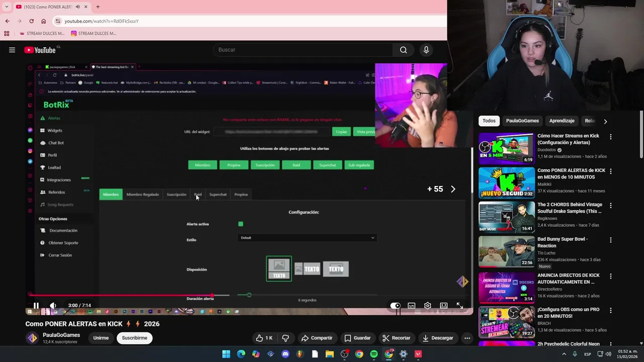
Task: Click ESP language indicator in tray
Action: click(x=587, y=354)
